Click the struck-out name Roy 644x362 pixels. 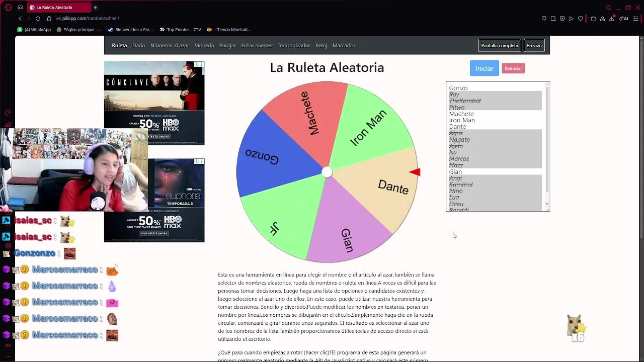[454, 95]
